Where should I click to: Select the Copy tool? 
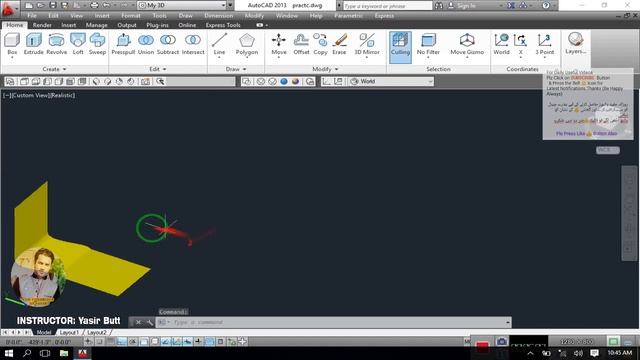pos(320,44)
